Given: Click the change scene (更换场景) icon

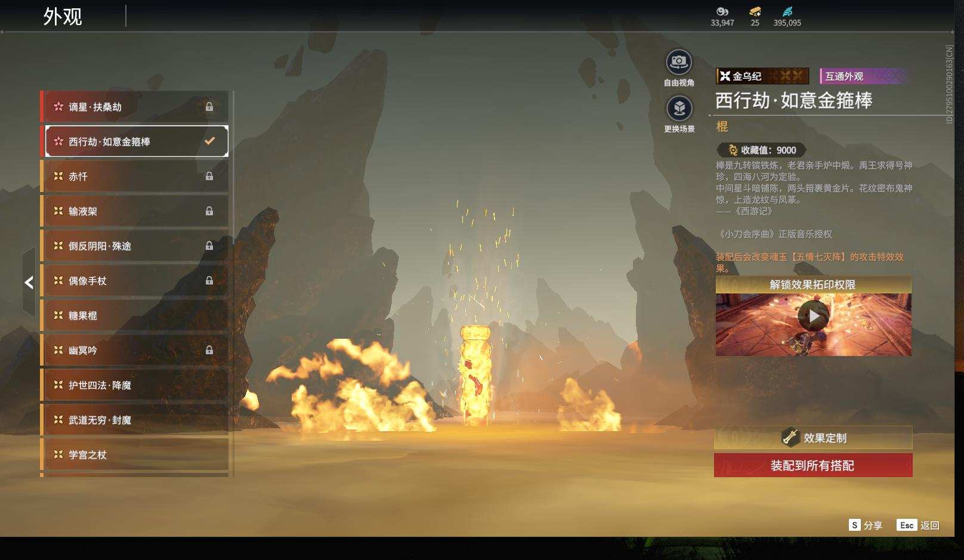Looking at the screenshot, I should pyautogui.click(x=679, y=109).
